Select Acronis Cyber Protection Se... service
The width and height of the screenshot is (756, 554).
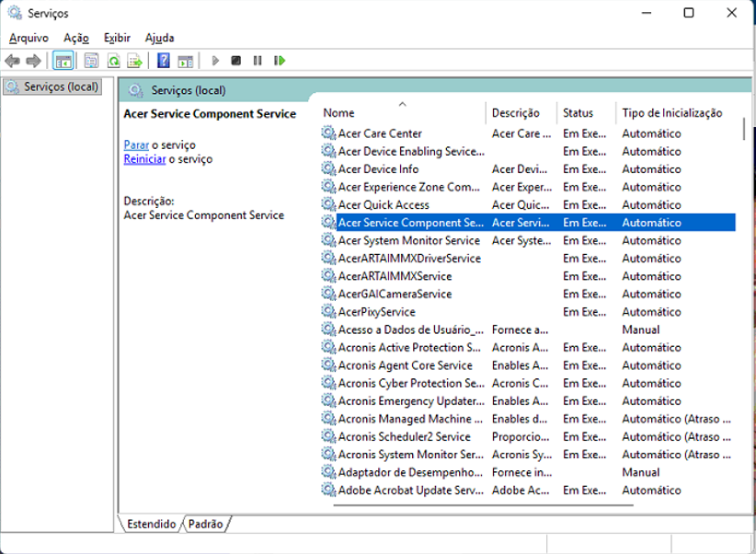529,383
